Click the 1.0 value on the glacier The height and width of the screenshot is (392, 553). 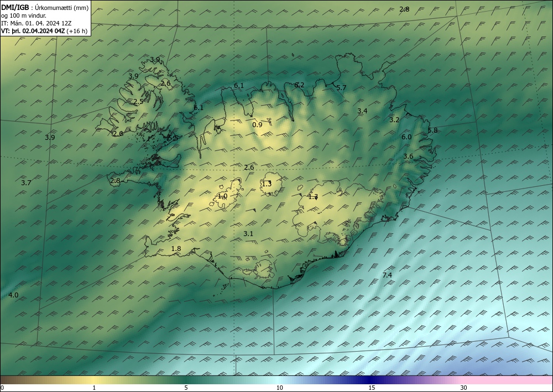coord(222,196)
